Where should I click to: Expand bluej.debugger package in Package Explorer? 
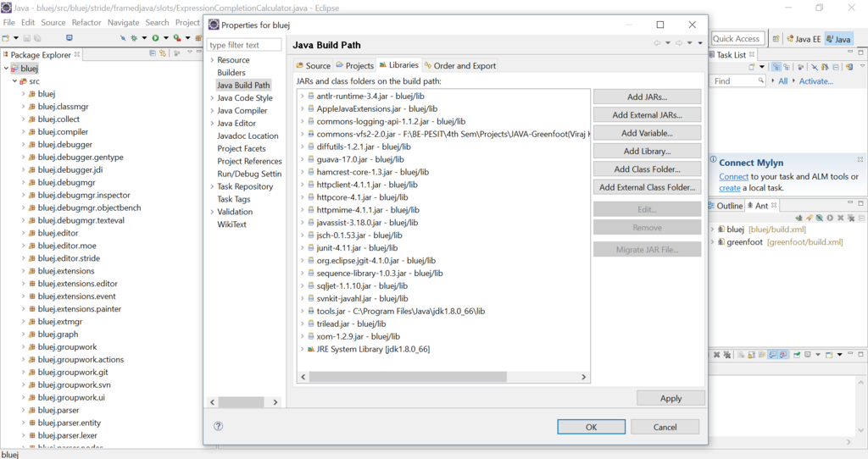click(x=23, y=144)
